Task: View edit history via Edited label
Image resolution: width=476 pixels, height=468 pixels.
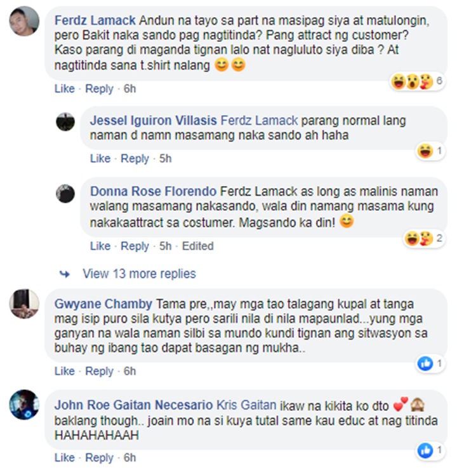Action: pyautogui.click(x=197, y=246)
